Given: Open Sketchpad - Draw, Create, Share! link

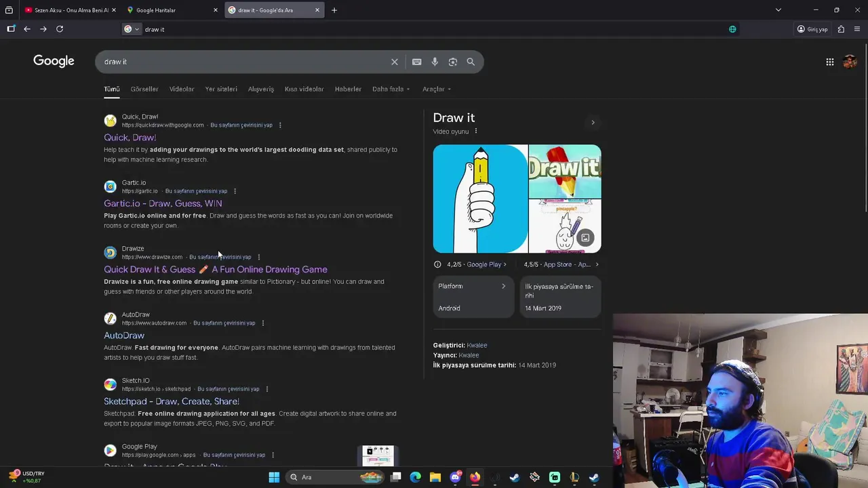Looking at the screenshot, I should click(172, 401).
